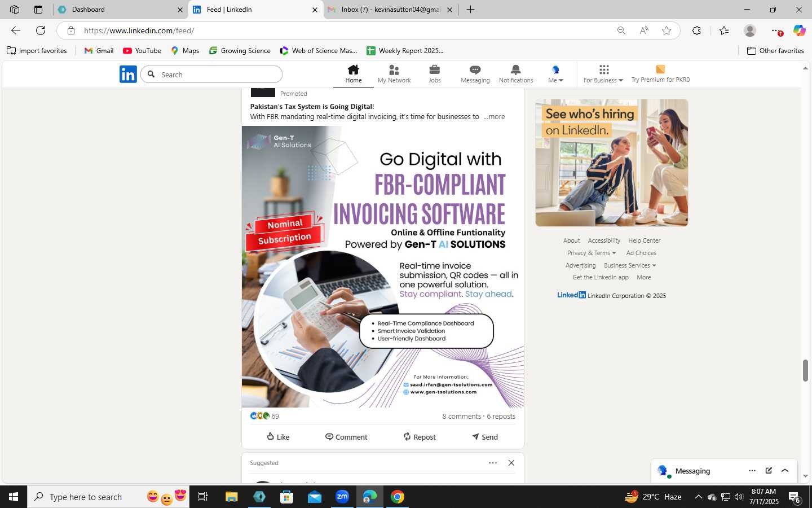Repost the Gen-T promoted post
Screen dimensions: 812x508
tap(420, 437)
